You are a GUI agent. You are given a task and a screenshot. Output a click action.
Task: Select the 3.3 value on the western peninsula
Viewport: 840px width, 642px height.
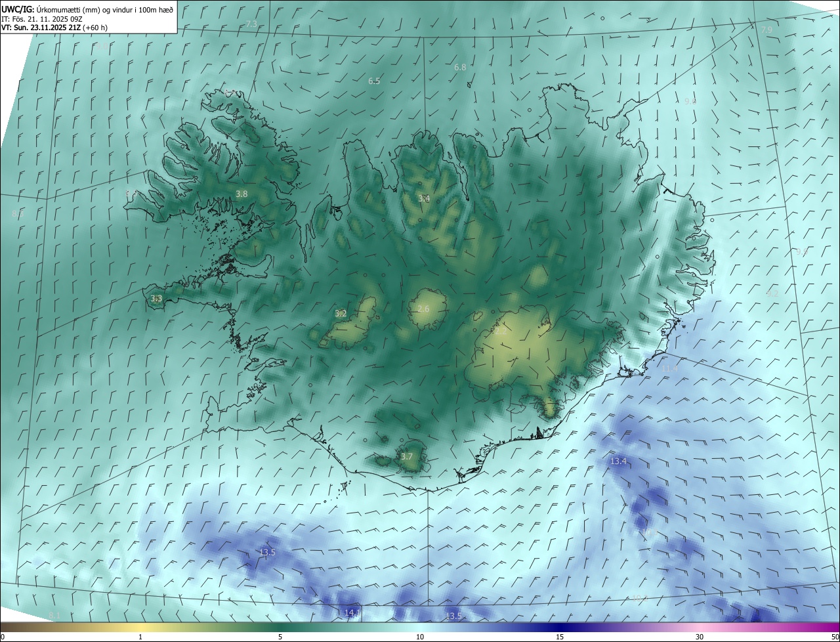pyautogui.click(x=156, y=299)
